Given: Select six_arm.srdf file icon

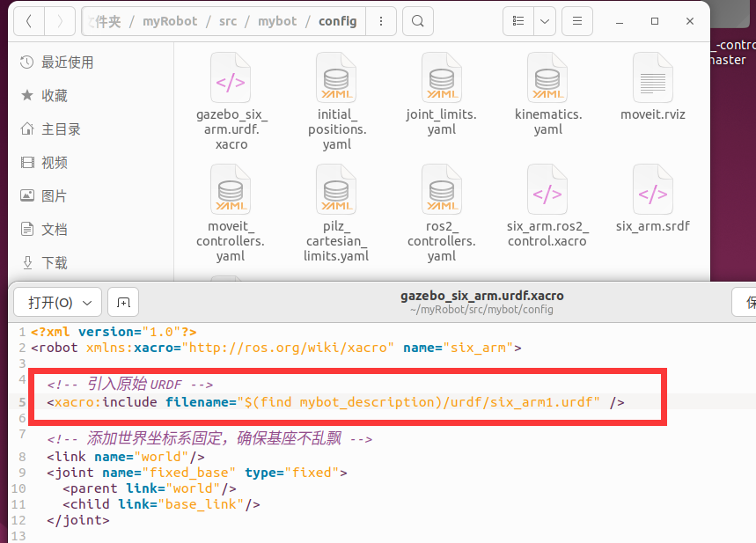Looking at the screenshot, I should [x=653, y=189].
